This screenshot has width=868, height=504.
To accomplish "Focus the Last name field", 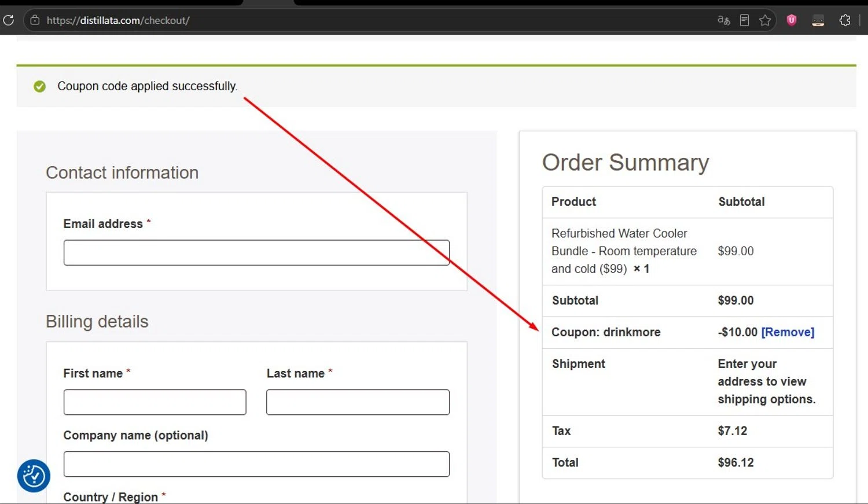I will [x=358, y=402].
